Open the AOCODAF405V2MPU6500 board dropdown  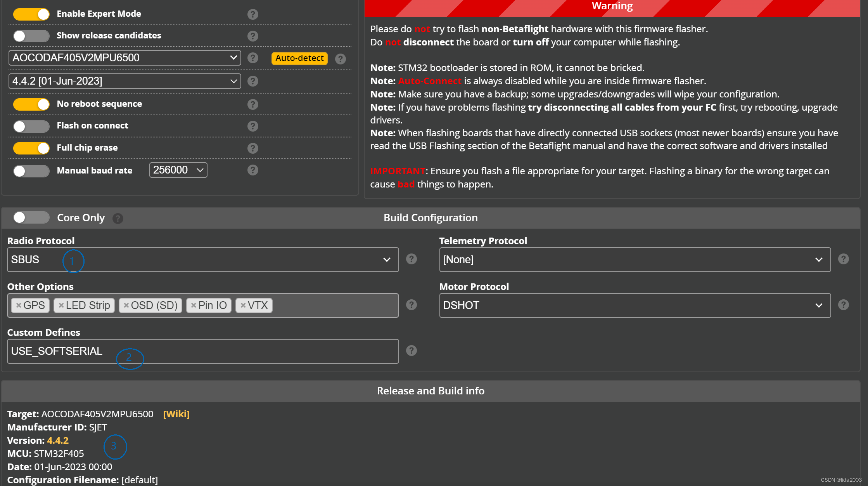click(x=124, y=58)
